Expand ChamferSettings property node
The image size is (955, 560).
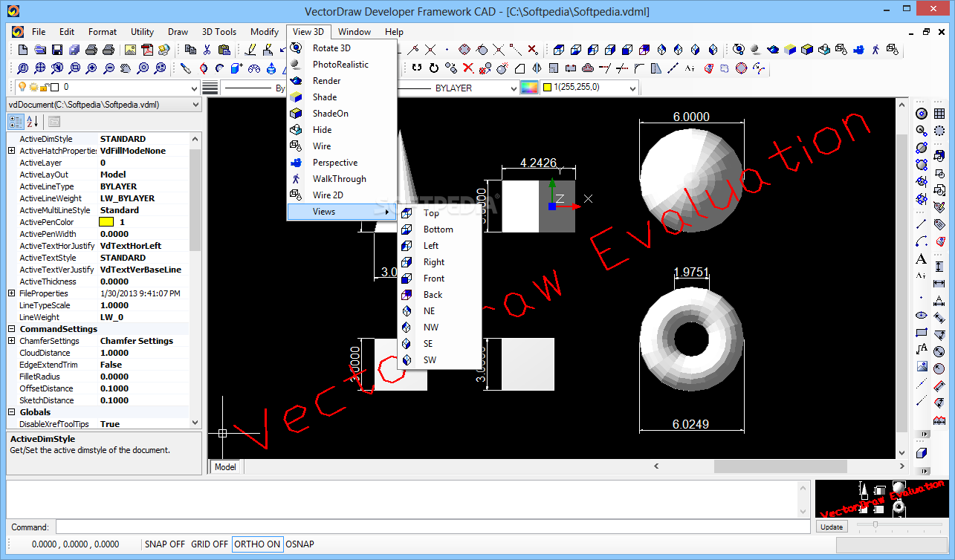11,341
